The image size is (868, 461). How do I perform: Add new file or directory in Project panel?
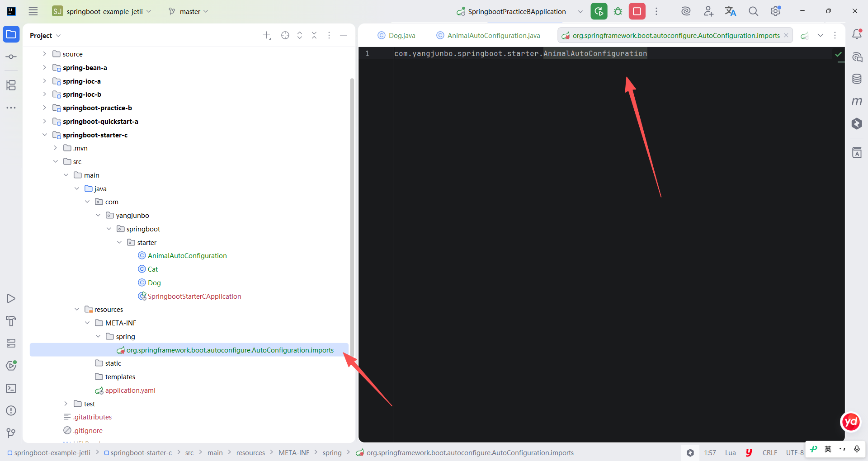(267, 35)
